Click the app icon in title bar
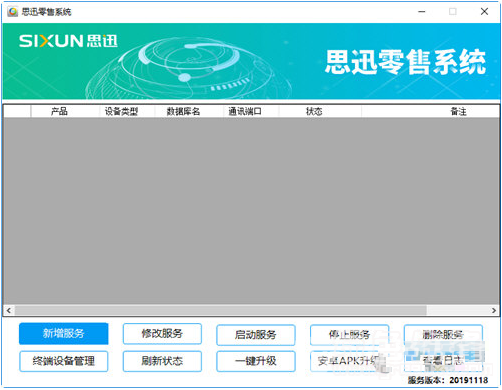 (x=13, y=12)
